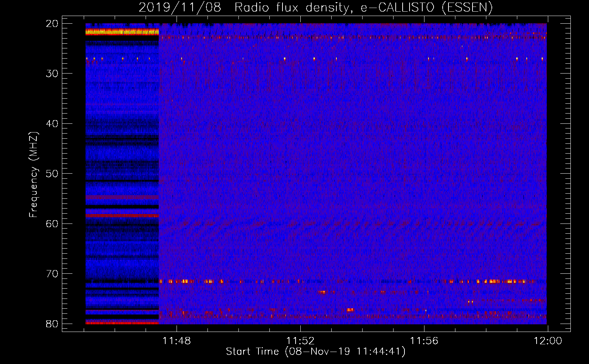Click the 50 MHz frequency tick label
This screenshot has width=589, height=364.
[52, 174]
